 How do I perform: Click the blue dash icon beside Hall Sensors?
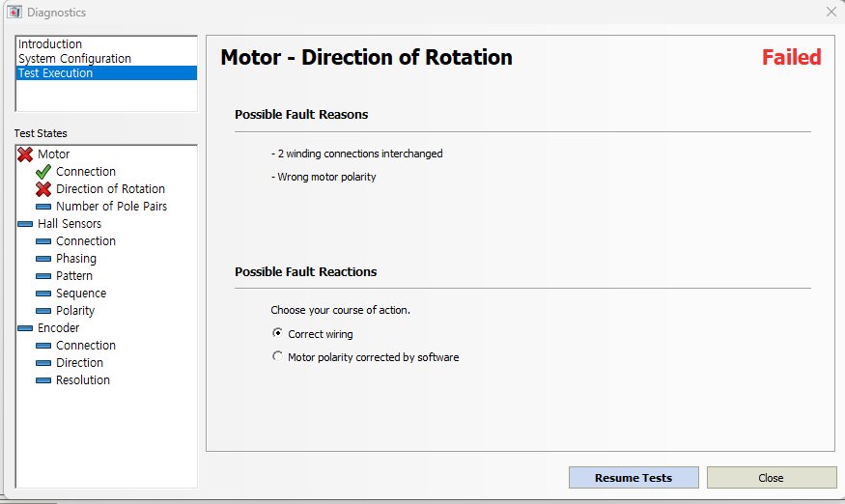point(25,224)
